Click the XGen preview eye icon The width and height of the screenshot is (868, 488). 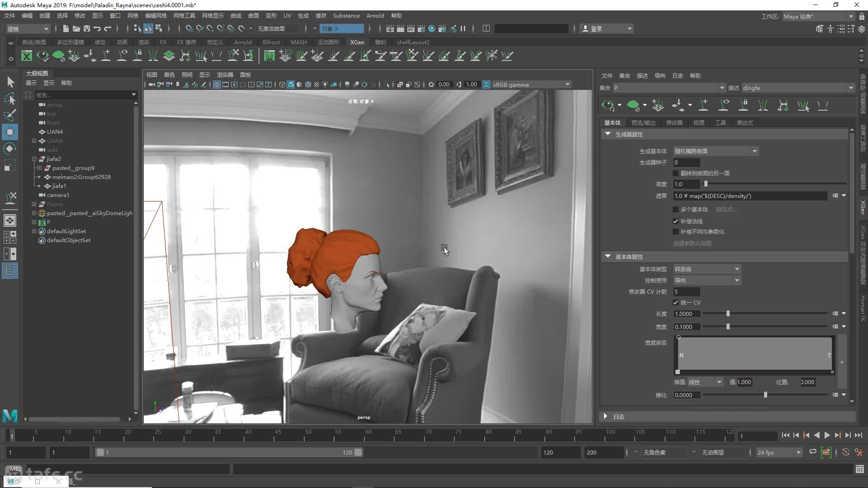pyautogui.click(x=608, y=106)
